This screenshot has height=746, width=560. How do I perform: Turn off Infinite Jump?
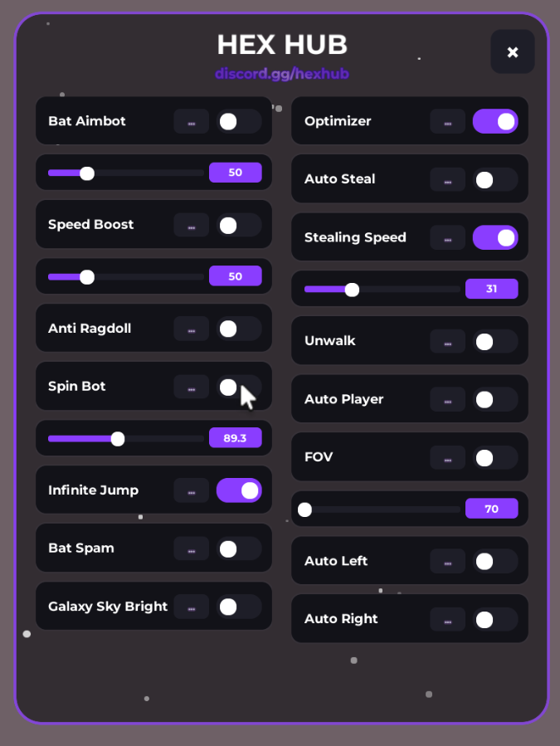(x=239, y=490)
